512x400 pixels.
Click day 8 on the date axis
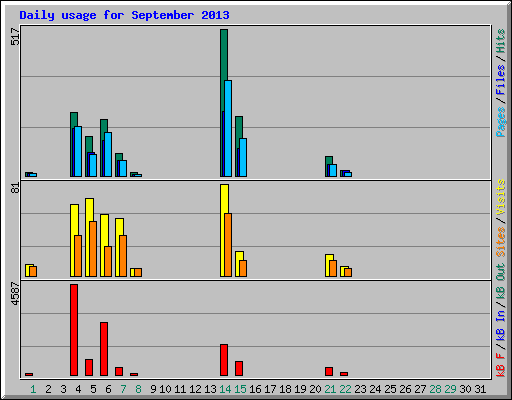[138, 389]
